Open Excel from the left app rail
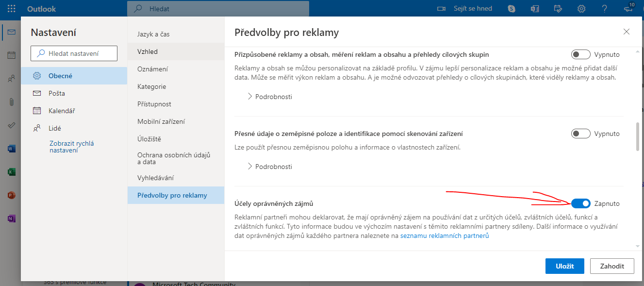Image resolution: width=644 pixels, height=286 pixels. (x=11, y=172)
